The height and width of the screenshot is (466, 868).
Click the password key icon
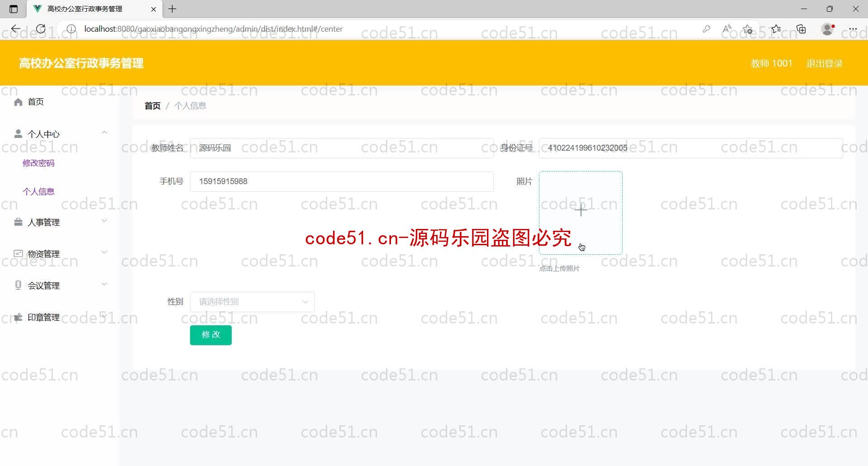coord(706,29)
